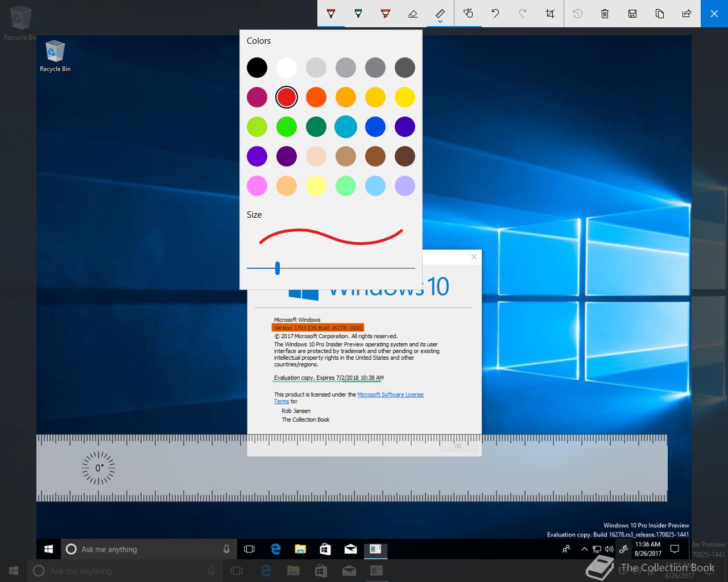Open File Explorer from captured taskbar
The width and height of the screenshot is (728, 582).
click(300, 549)
